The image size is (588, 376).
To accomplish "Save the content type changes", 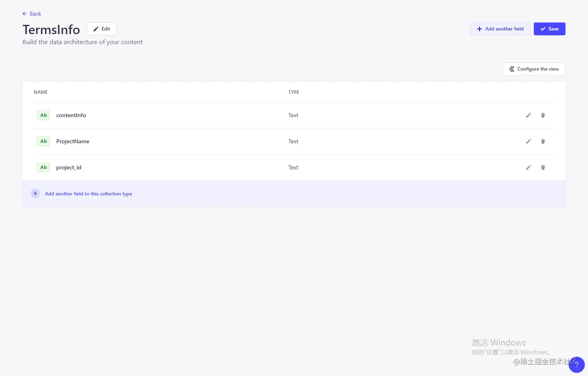I will point(549,29).
